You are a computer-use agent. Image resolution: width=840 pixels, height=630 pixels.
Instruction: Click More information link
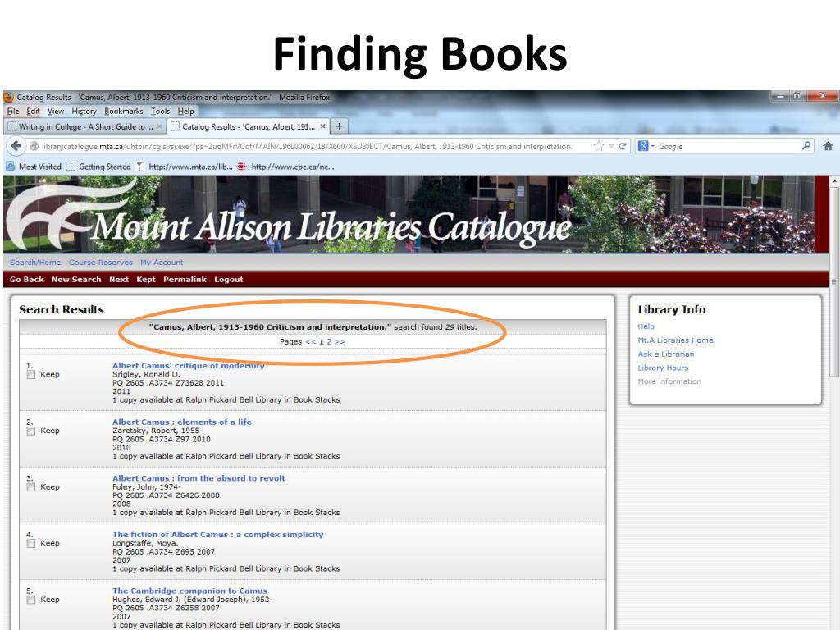coord(669,381)
